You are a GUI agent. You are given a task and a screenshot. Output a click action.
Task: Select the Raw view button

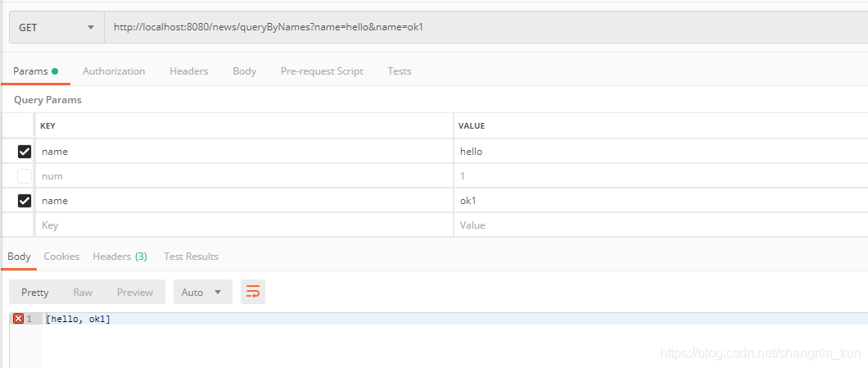coord(83,292)
